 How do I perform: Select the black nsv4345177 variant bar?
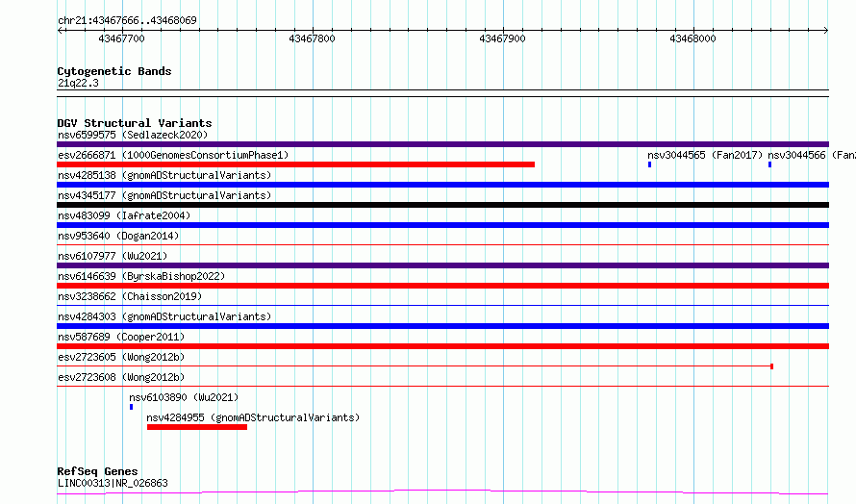coord(442,205)
